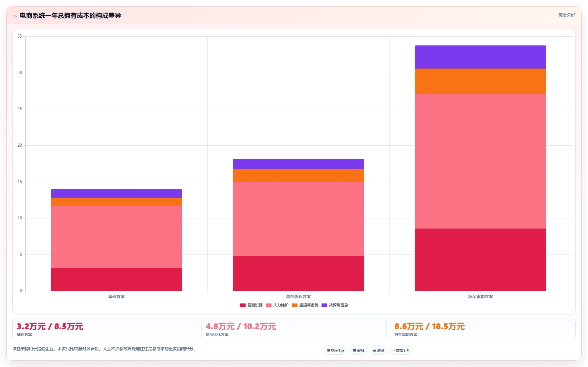This screenshot has height=367, width=588.
Task: Click the pink segment of 复杂重构方案 bar
Action: (x=480, y=161)
